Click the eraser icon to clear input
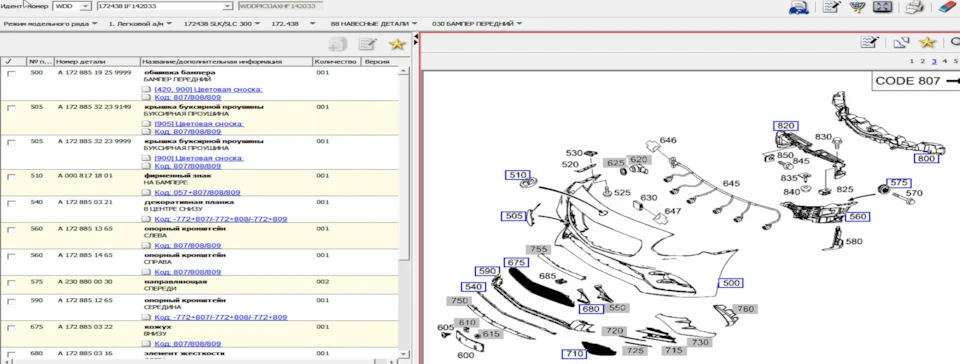 pos(947,7)
